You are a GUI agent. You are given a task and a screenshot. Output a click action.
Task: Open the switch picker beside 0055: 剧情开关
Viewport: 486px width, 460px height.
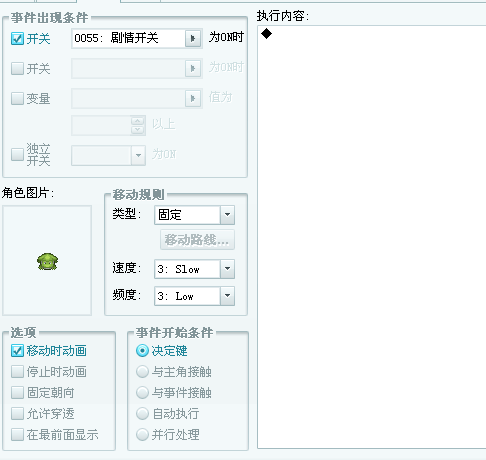(193, 39)
